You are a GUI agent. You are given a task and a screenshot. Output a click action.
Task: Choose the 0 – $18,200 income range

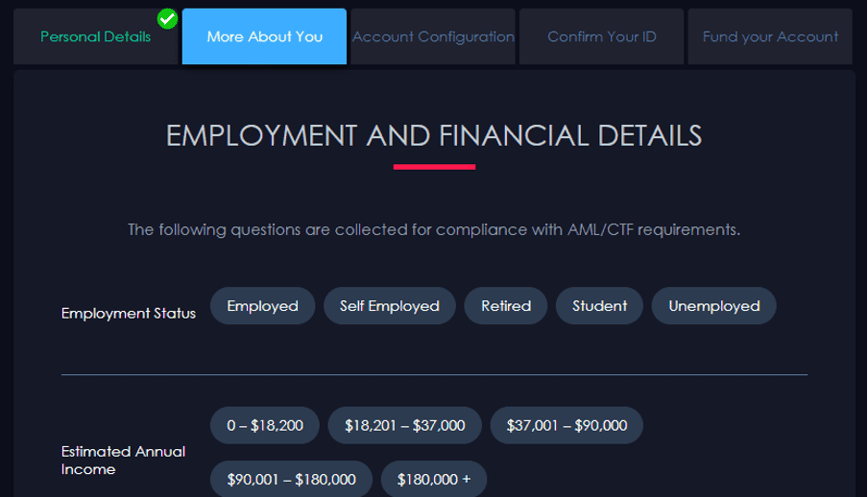click(265, 426)
